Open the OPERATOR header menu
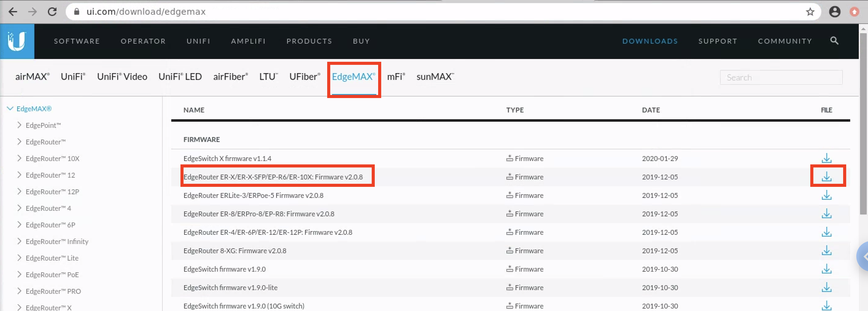868x311 pixels. point(143,41)
